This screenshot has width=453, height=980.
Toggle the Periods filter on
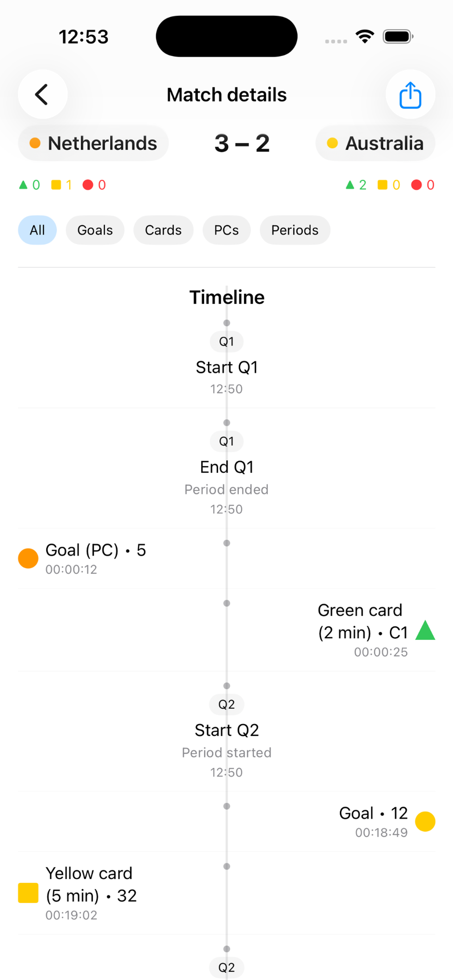click(x=294, y=230)
